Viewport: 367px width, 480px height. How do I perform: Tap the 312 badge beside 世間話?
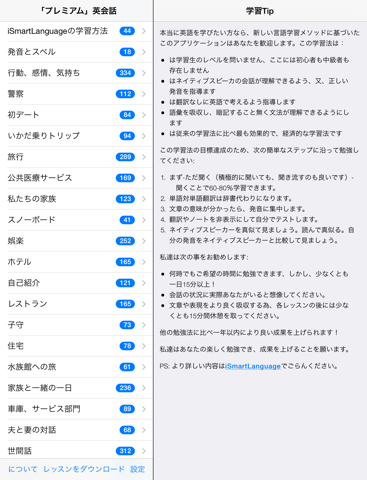pos(125,451)
